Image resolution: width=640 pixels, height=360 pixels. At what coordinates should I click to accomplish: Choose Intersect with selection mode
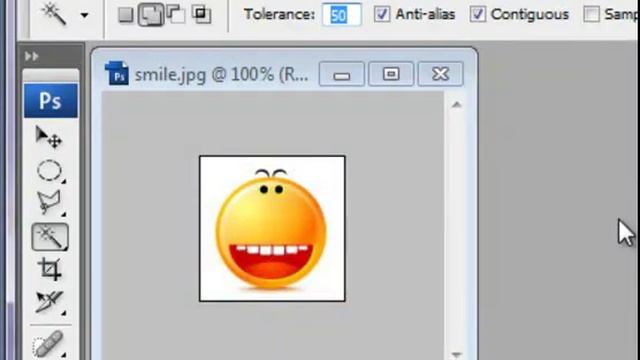click(202, 14)
